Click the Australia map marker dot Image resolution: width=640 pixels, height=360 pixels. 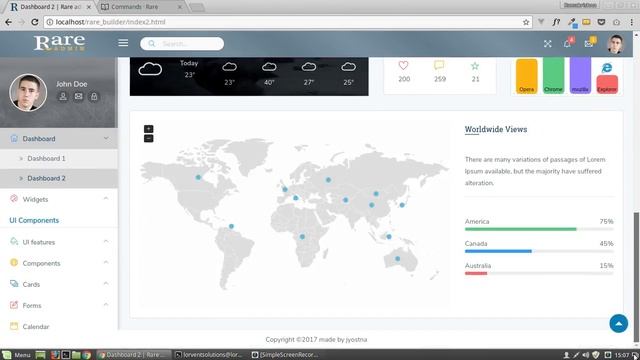398,258
